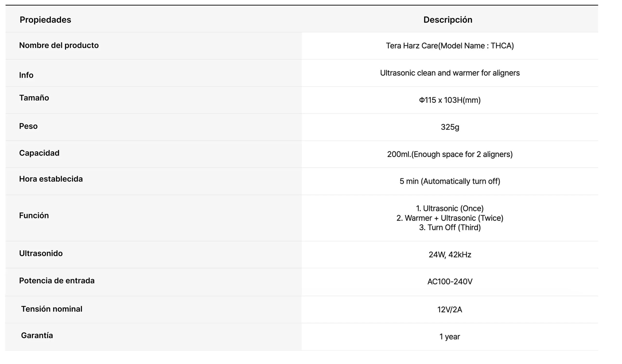The image size is (622, 364).
Task: Click the Propiedades column header
Action: click(45, 20)
